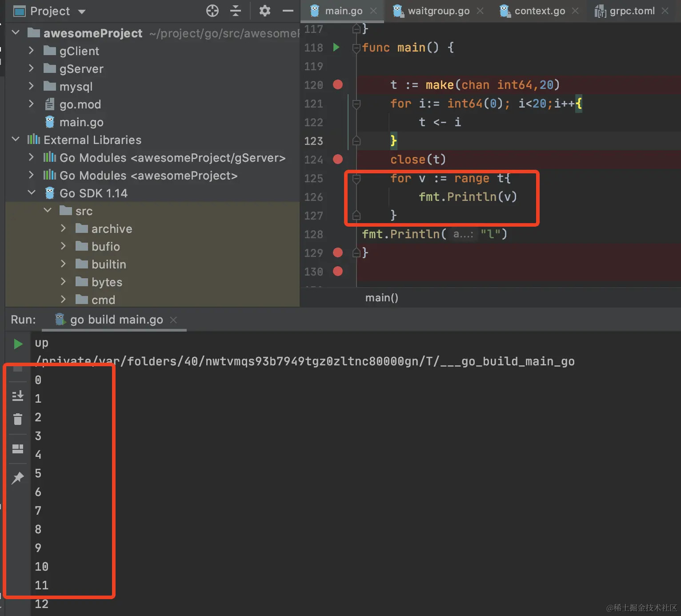
Task: Expand the gClient folder
Action: click(31, 51)
